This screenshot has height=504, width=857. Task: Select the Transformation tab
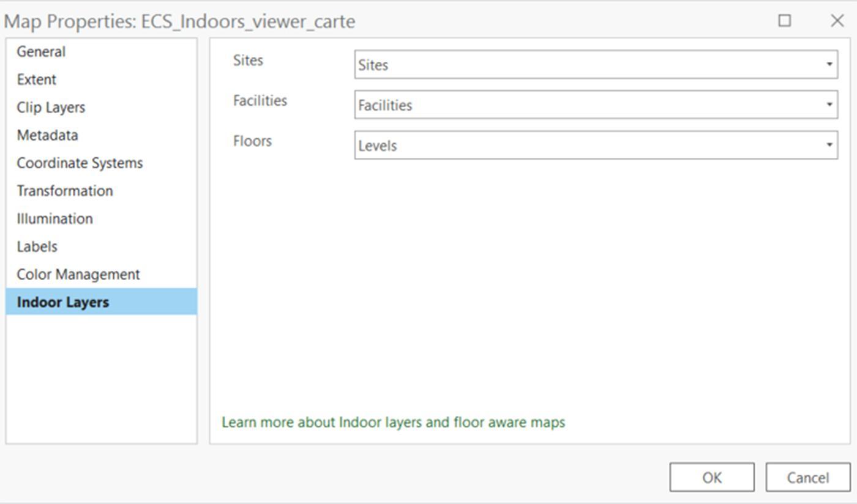click(64, 191)
